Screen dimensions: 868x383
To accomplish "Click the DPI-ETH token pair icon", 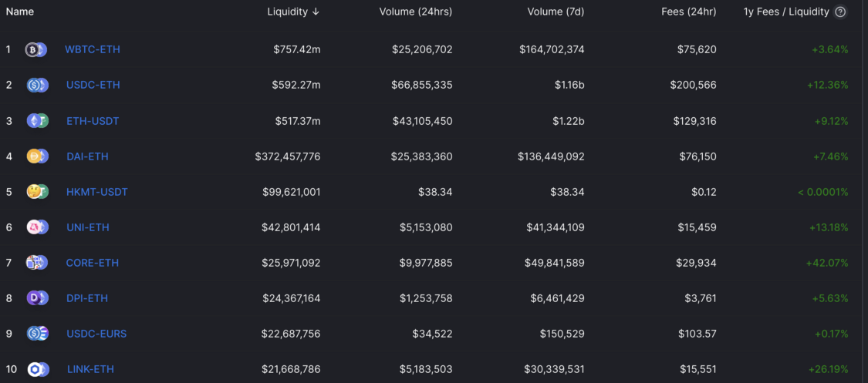I will point(38,298).
